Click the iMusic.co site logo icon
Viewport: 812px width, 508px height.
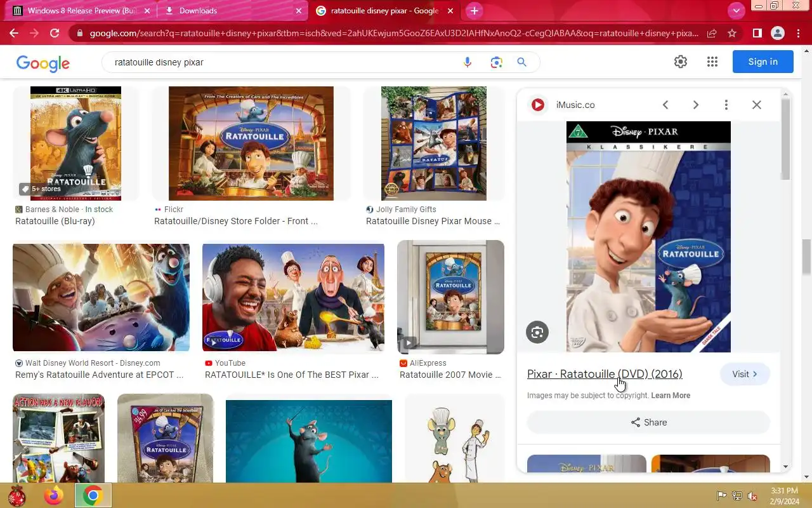tap(538, 105)
